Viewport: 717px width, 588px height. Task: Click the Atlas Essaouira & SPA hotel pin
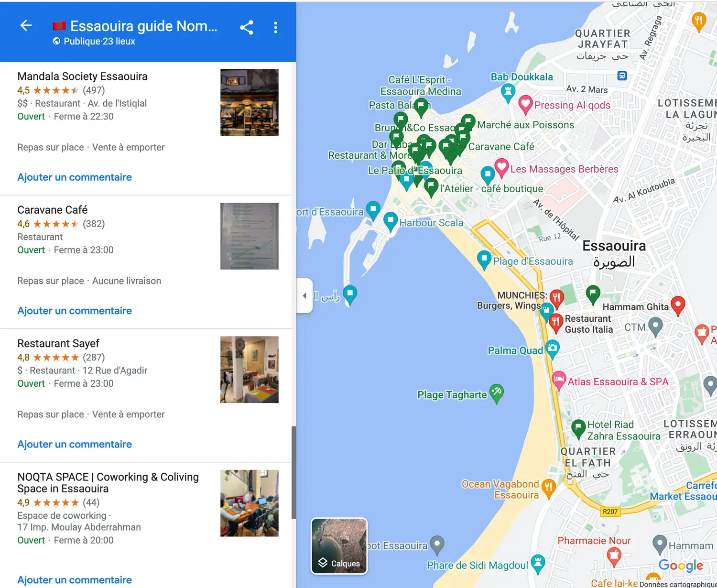click(559, 381)
